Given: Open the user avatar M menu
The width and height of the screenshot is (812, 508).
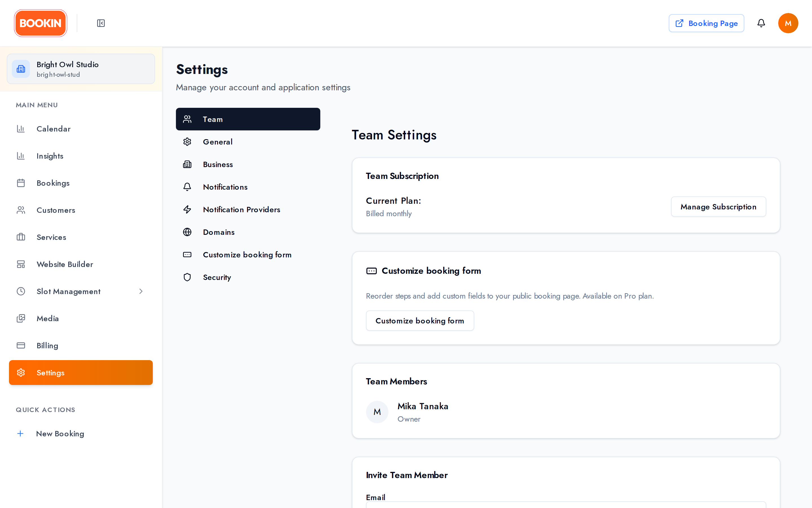Looking at the screenshot, I should click(788, 23).
